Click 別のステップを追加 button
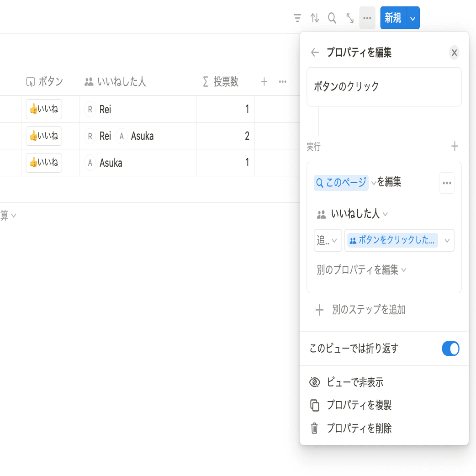Viewport: 476px width, 476px height. [x=360, y=310]
